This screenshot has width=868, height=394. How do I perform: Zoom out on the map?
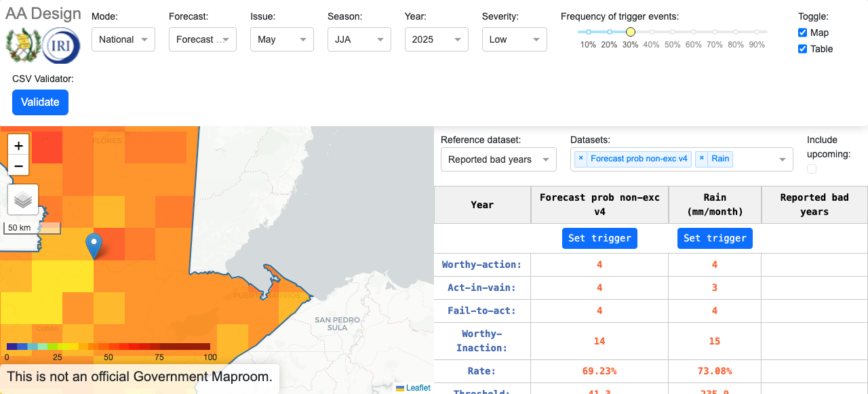coord(18,166)
